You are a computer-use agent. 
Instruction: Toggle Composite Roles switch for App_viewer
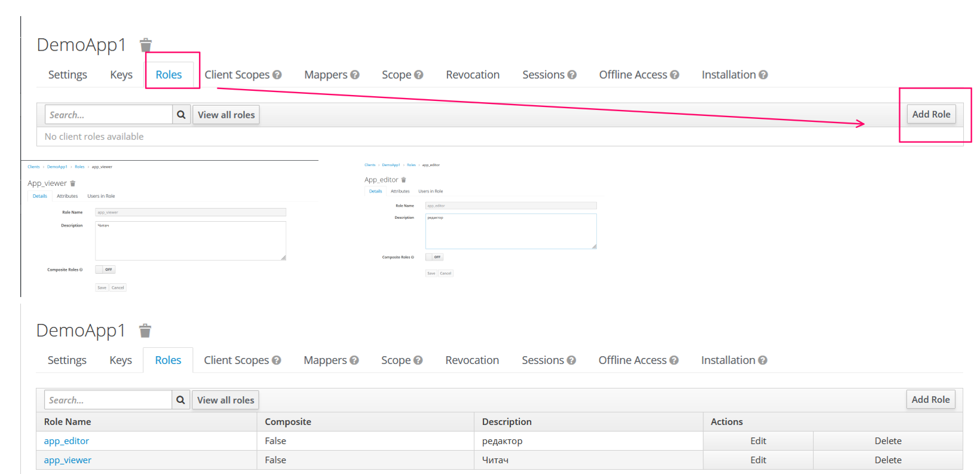click(x=105, y=270)
